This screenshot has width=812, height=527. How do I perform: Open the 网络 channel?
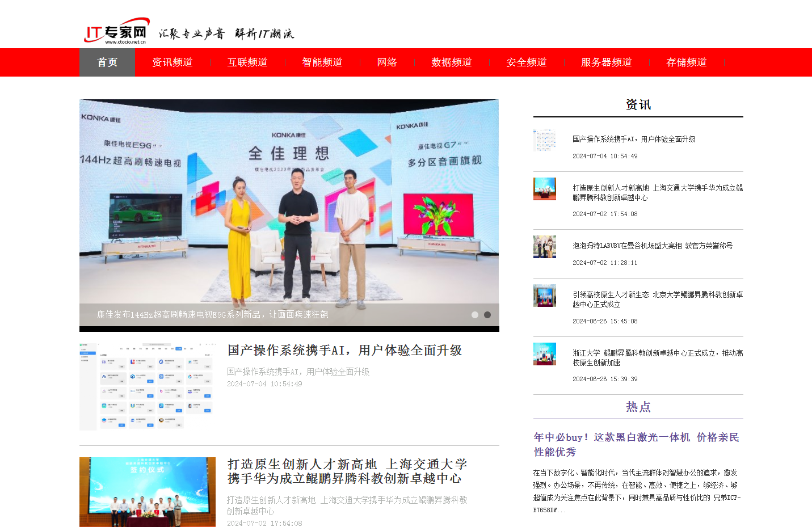[x=387, y=62]
